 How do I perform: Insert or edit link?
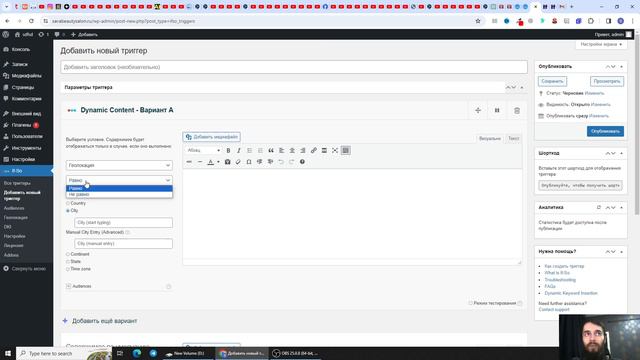(x=313, y=151)
